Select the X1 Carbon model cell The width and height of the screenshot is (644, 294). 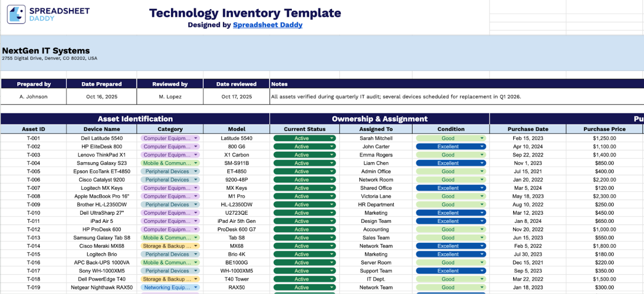click(x=237, y=155)
